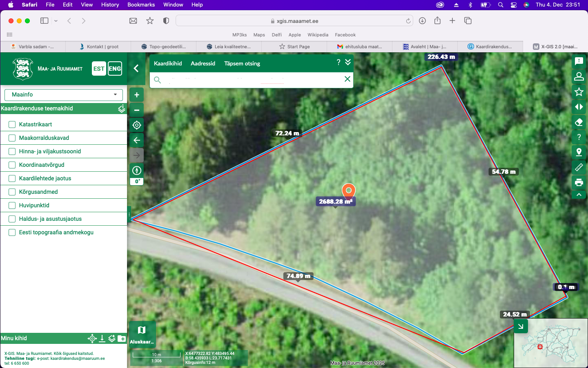Screen dimensions: 588x368
Task: Toggle the Kõrgusandmed layer checkbox
Action: click(12, 192)
